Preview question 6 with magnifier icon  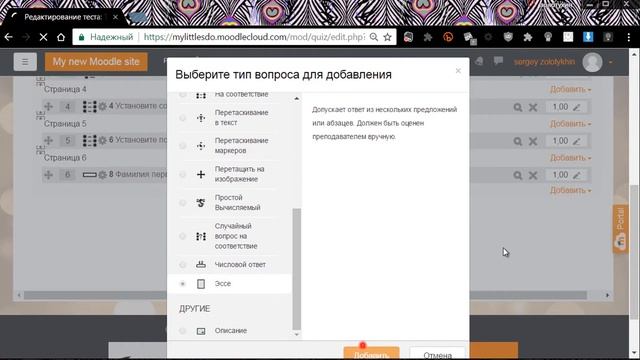pos(518,175)
